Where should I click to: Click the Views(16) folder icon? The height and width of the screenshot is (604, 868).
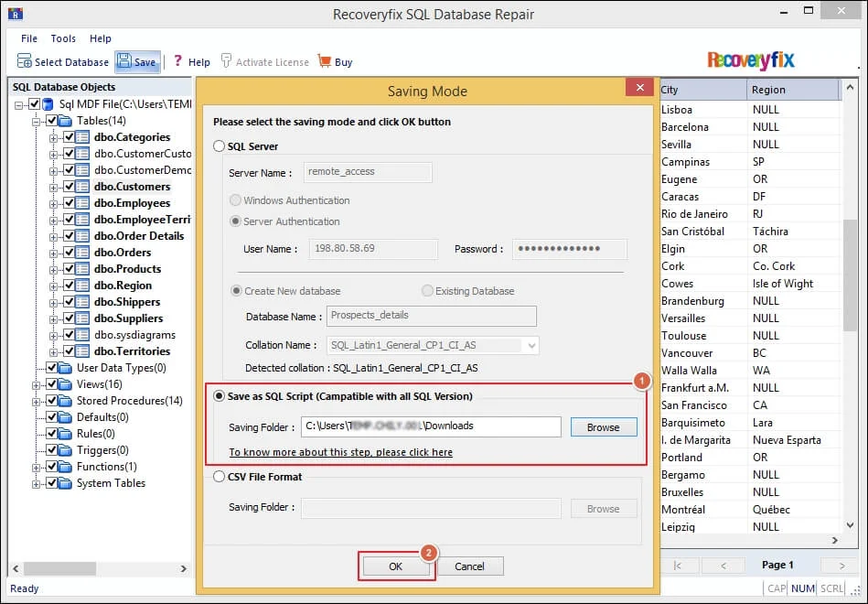(65, 384)
